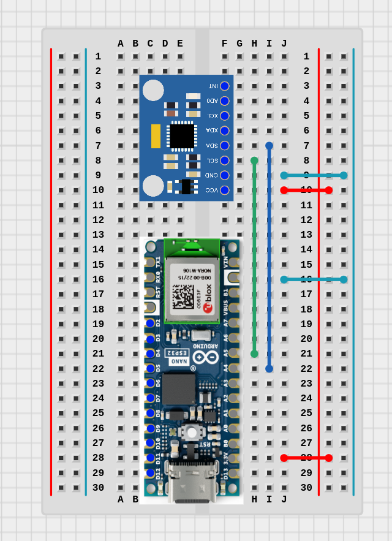
Task: Click the SDA pin on the sensor module
Action: [225, 146]
